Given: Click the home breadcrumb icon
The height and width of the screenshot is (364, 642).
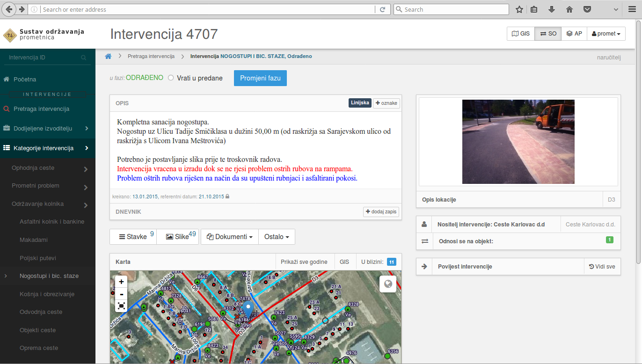Looking at the screenshot, I should [108, 56].
